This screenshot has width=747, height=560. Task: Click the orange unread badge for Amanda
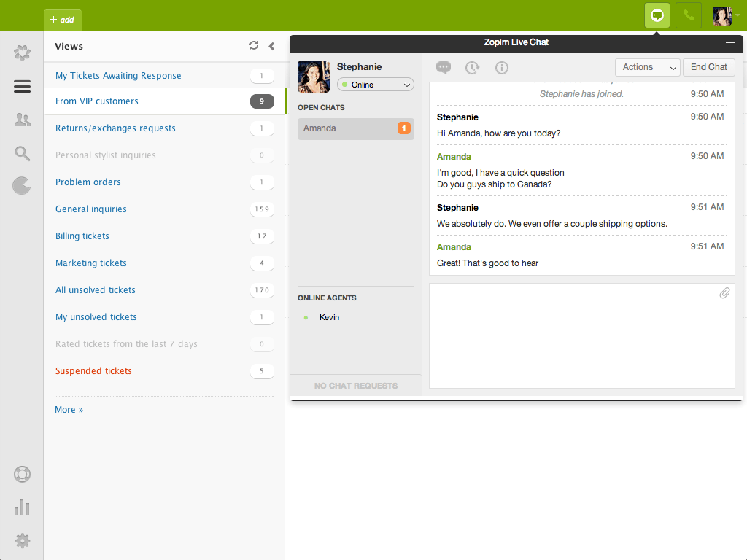(404, 128)
